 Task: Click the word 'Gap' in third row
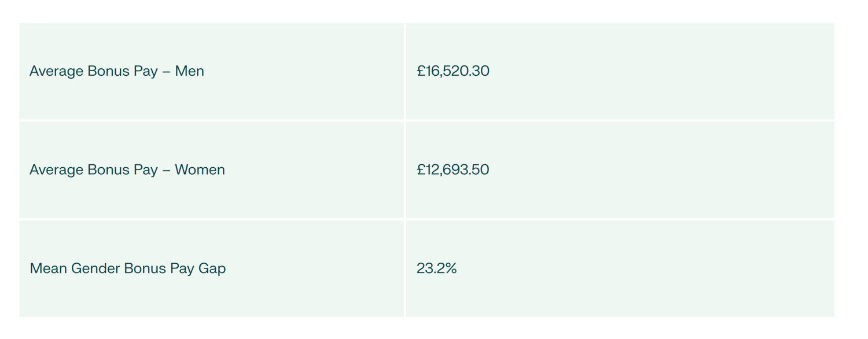click(x=212, y=270)
